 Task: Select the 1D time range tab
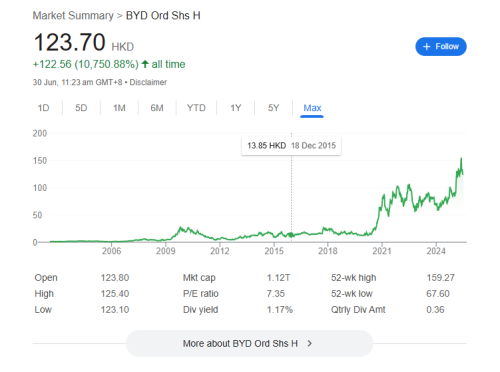point(43,108)
